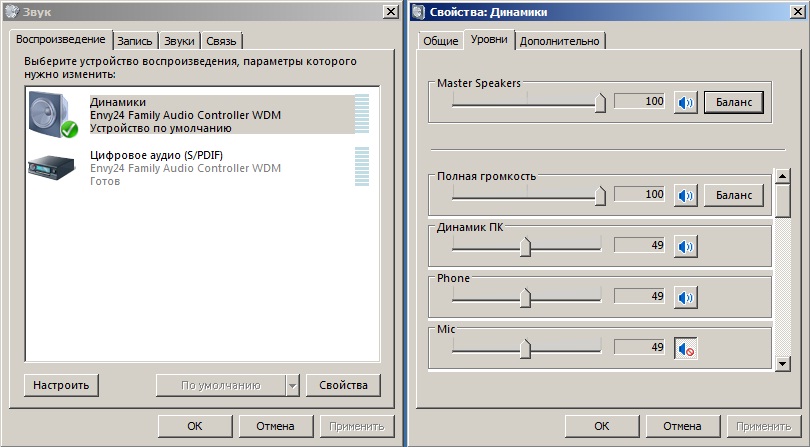Switch to the Запись tab
810x447 pixels.
pos(135,41)
